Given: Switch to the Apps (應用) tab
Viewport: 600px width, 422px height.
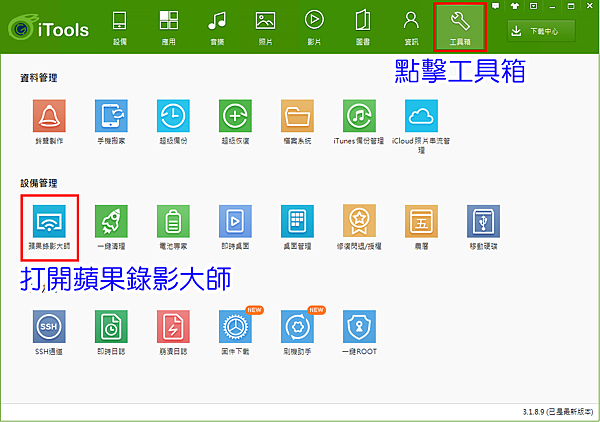Looking at the screenshot, I should (168, 28).
